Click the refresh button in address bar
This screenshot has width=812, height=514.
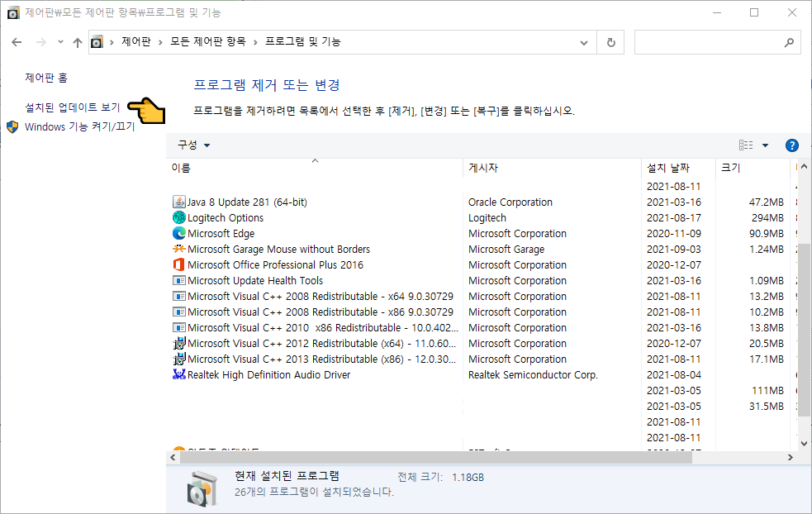610,42
